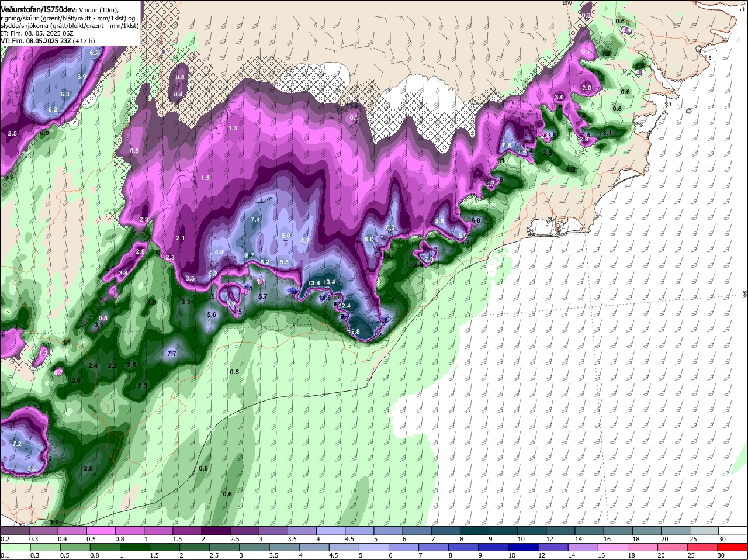Click the 3.5 value on the map
Image resolution: width=748 pixels, height=560 pixels.
pos(190,278)
